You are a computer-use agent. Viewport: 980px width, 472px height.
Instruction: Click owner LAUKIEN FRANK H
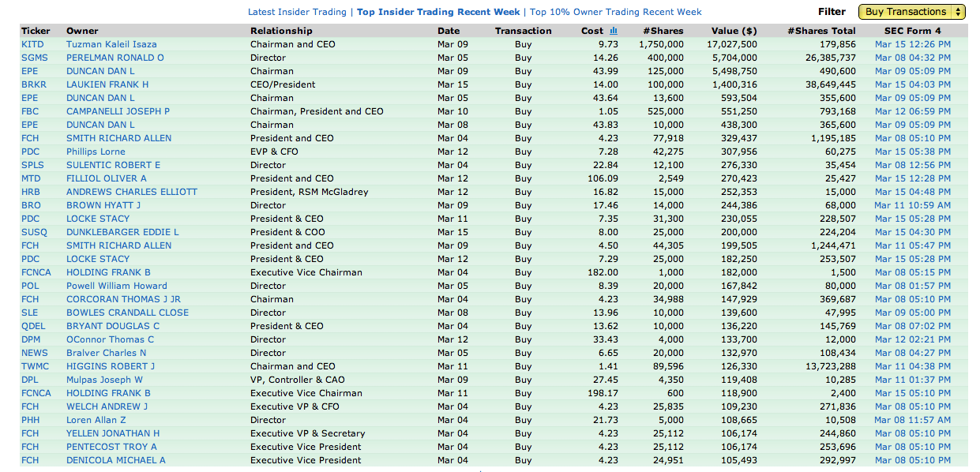(107, 84)
